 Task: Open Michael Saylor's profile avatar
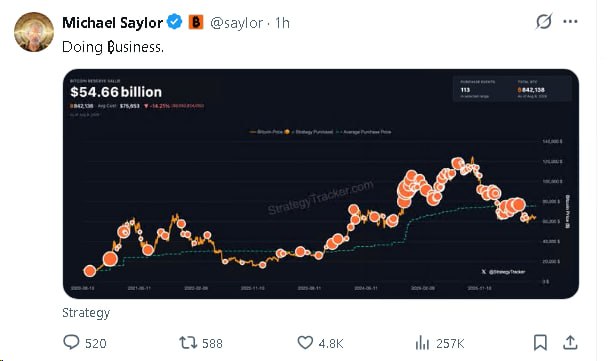34,32
